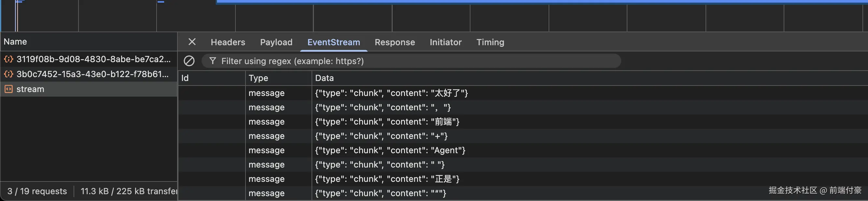Select the 3b0c7452 request row
868x201 pixels.
[92, 74]
